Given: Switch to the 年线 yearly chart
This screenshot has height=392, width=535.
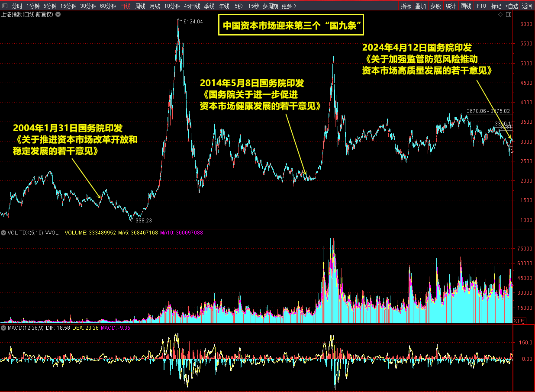Looking at the screenshot, I should click(x=224, y=6).
